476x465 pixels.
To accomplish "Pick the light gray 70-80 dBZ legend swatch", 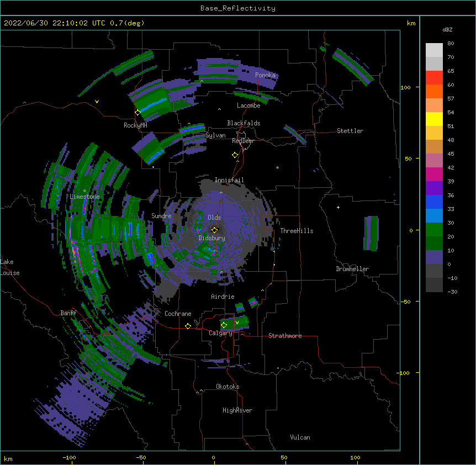I will pos(434,50).
